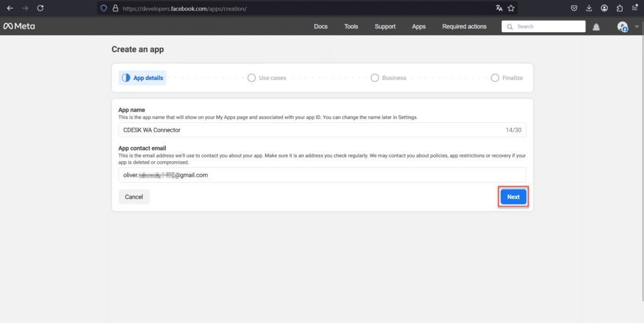
Task: Click the browser back arrow
Action: [10, 8]
